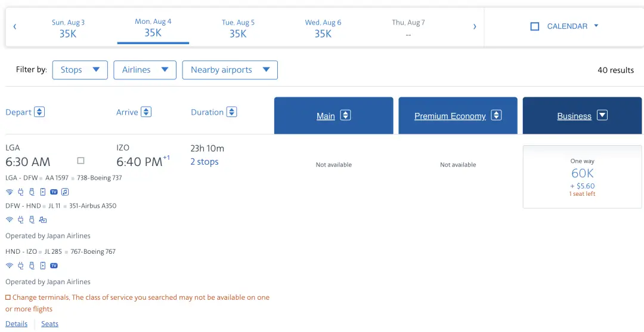The height and width of the screenshot is (332, 644).
Task: Tick the Calendar checkbox
Action: (535, 26)
